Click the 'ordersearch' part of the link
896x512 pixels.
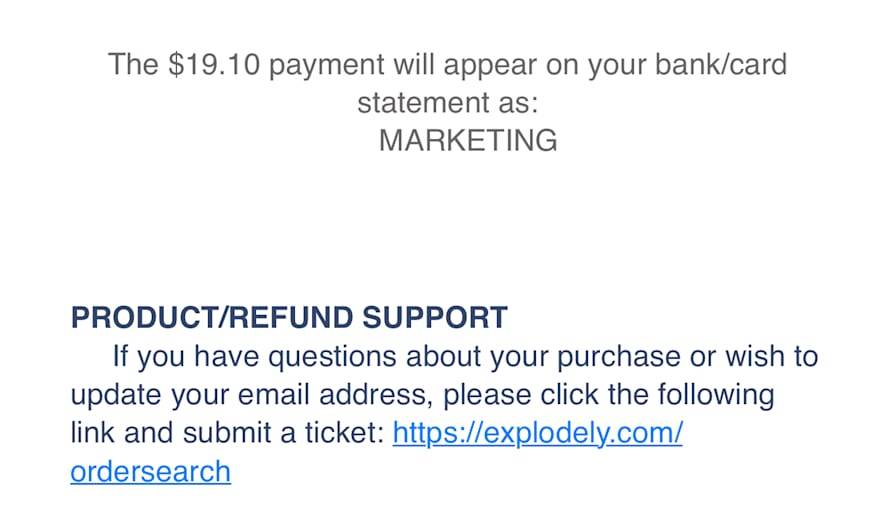[x=151, y=471]
